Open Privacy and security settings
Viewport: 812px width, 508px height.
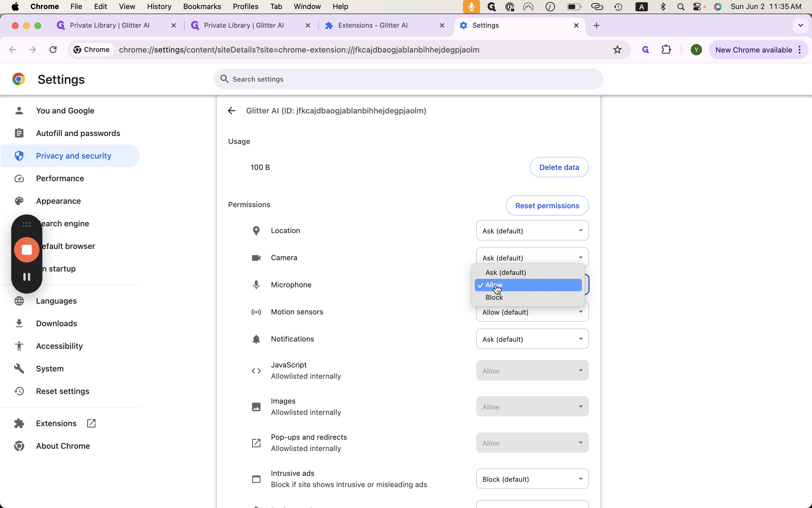[x=70, y=156]
